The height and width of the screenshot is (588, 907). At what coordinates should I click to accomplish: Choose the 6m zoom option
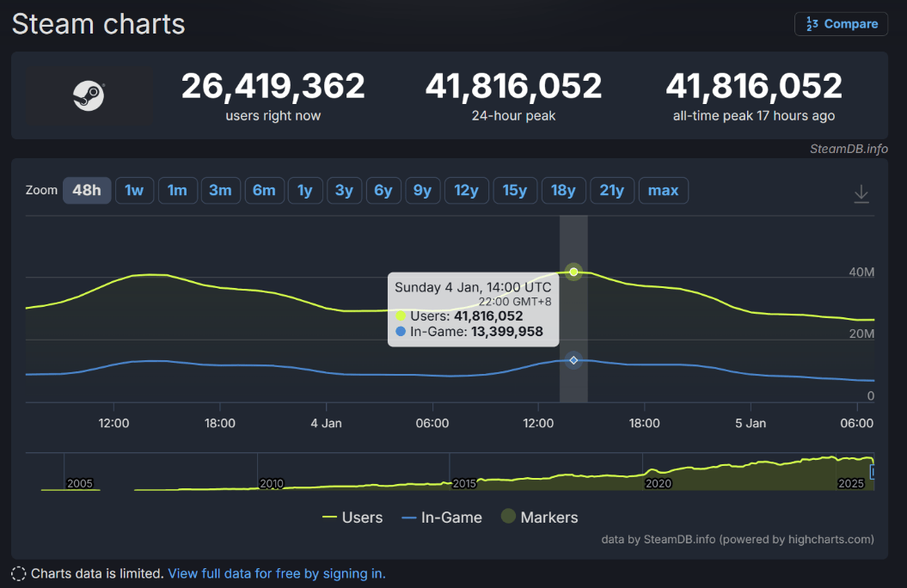pos(264,190)
